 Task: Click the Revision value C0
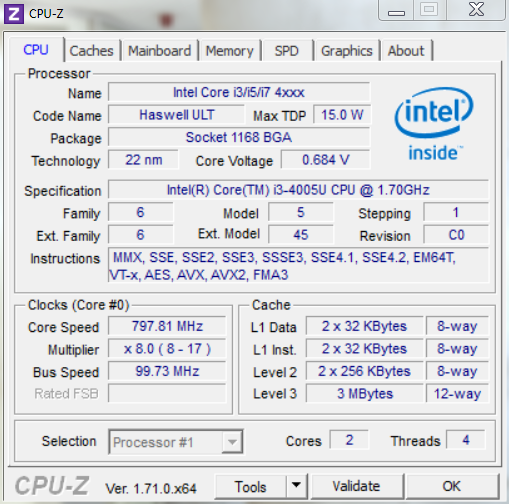coord(456,235)
